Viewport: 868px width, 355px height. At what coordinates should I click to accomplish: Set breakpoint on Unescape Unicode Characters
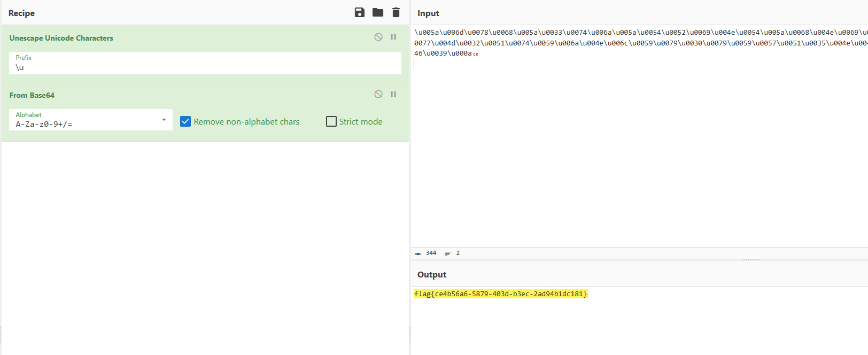click(x=393, y=37)
